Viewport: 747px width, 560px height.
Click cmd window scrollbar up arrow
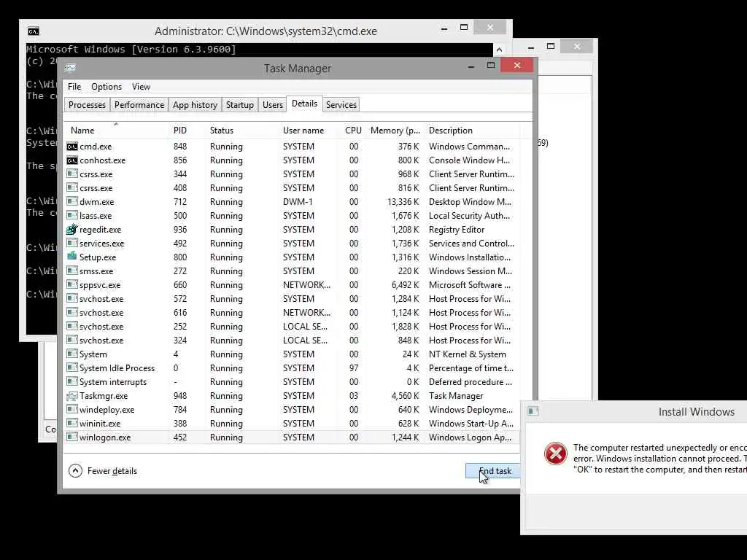point(499,50)
